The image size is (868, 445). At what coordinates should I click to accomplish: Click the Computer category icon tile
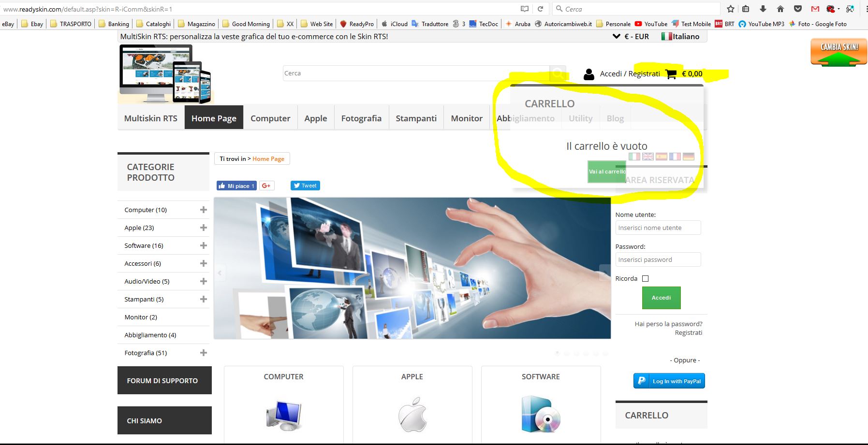tap(284, 416)
